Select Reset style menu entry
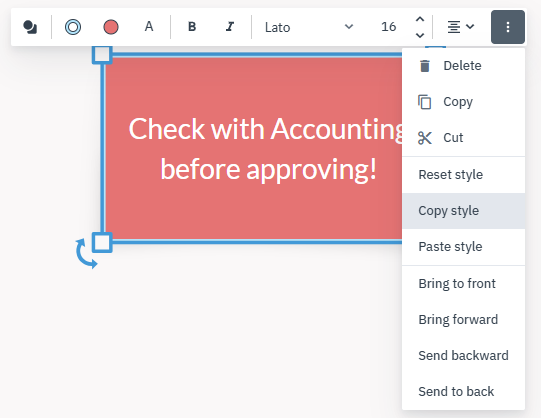Image resolution: width=541 pixels, height=418 pixels. pyautogui.click(x=463, y=175)
